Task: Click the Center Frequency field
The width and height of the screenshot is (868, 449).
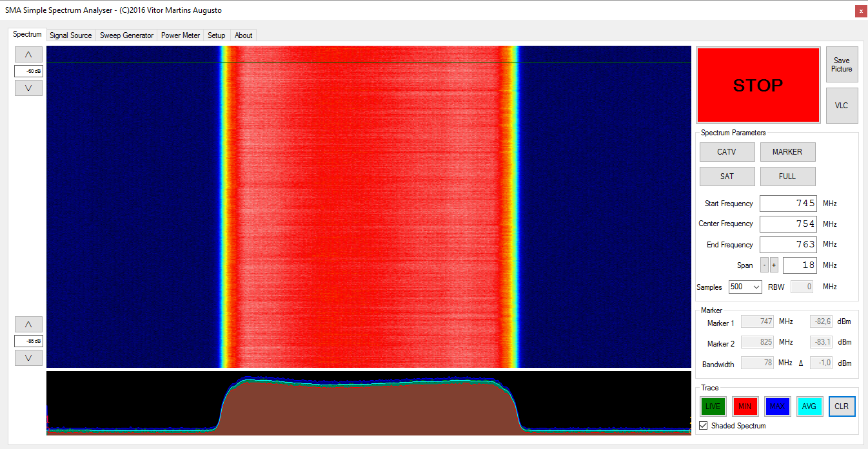Action: coord(788,224)
